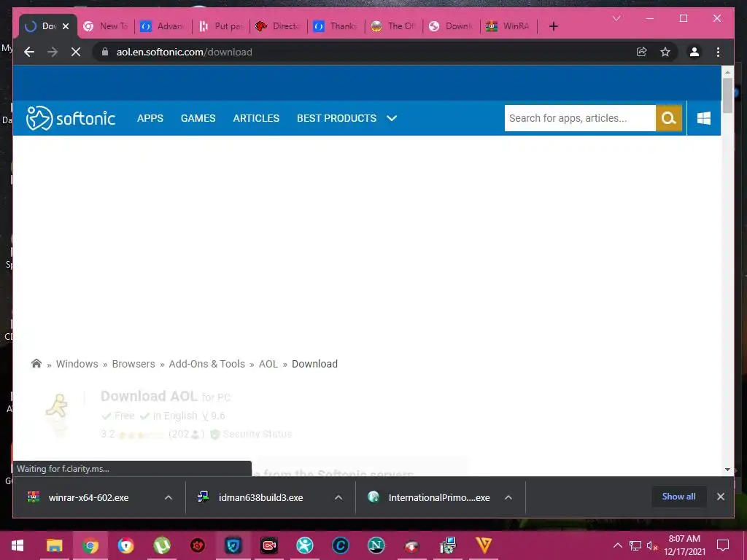The height and width of the screenshot is (560, 747).
Task: Open tab search chevron in title bar
Action: coord(616,18)
